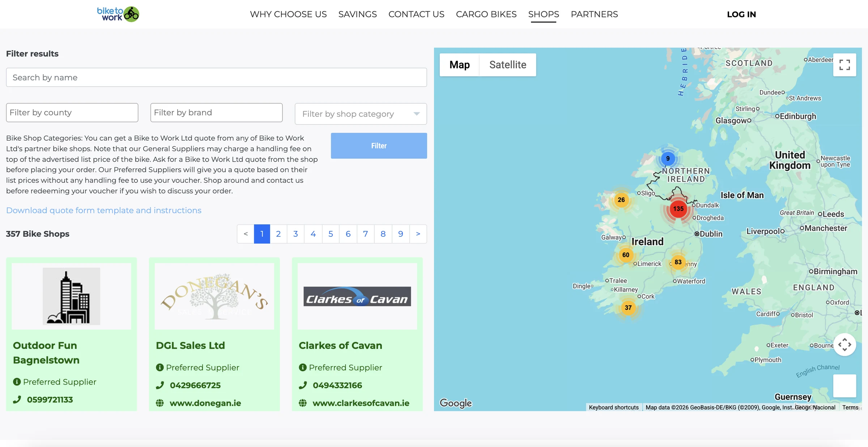Open the Savings menu item
The image size is (868, 447).
pos(357,14)
